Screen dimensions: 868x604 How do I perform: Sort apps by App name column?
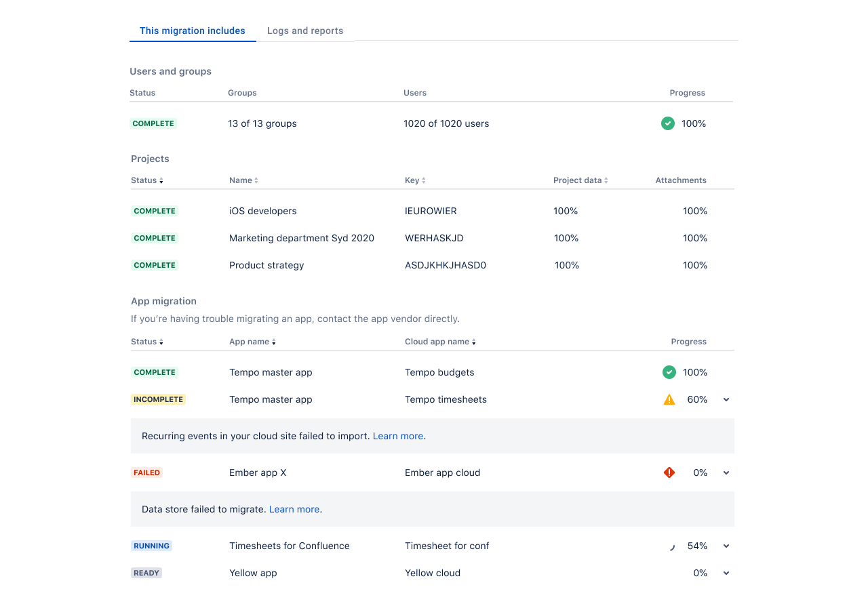pos(274,342)
